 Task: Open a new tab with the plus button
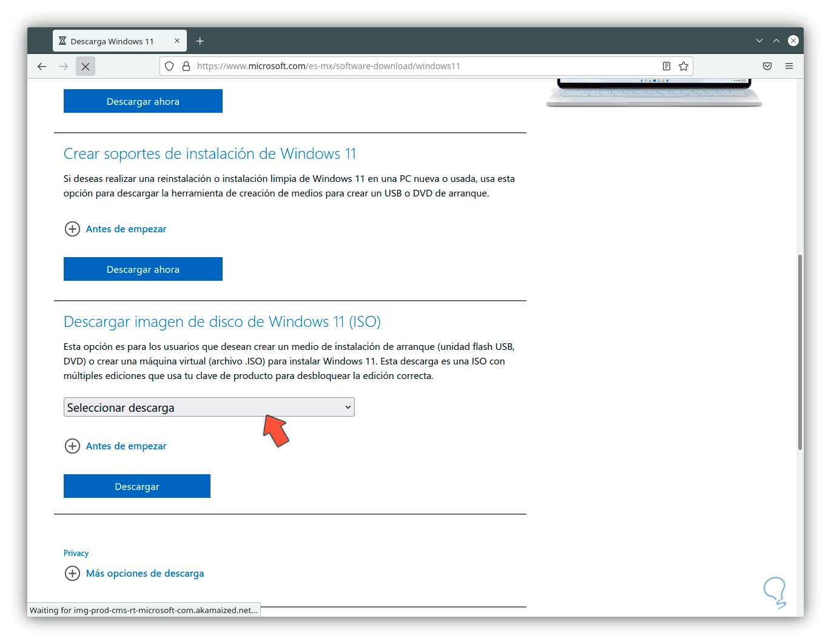point(200,41)
